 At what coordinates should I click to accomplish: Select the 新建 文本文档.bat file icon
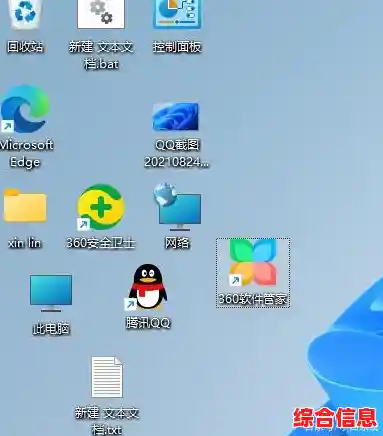click(101, 14)
